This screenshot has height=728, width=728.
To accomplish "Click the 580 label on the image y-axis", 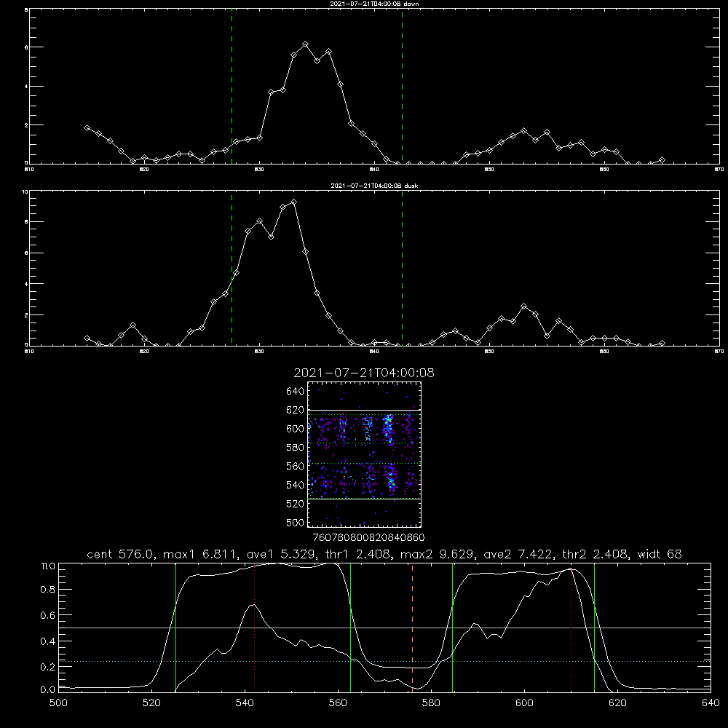I will pos(296,448).
